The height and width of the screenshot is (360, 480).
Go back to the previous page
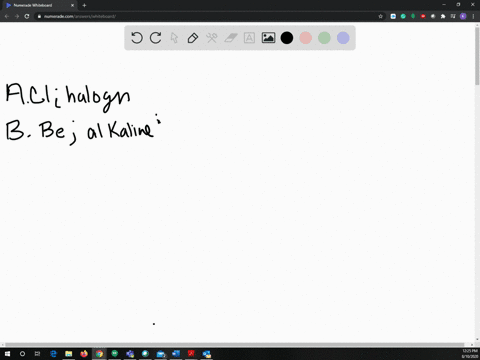7,16
